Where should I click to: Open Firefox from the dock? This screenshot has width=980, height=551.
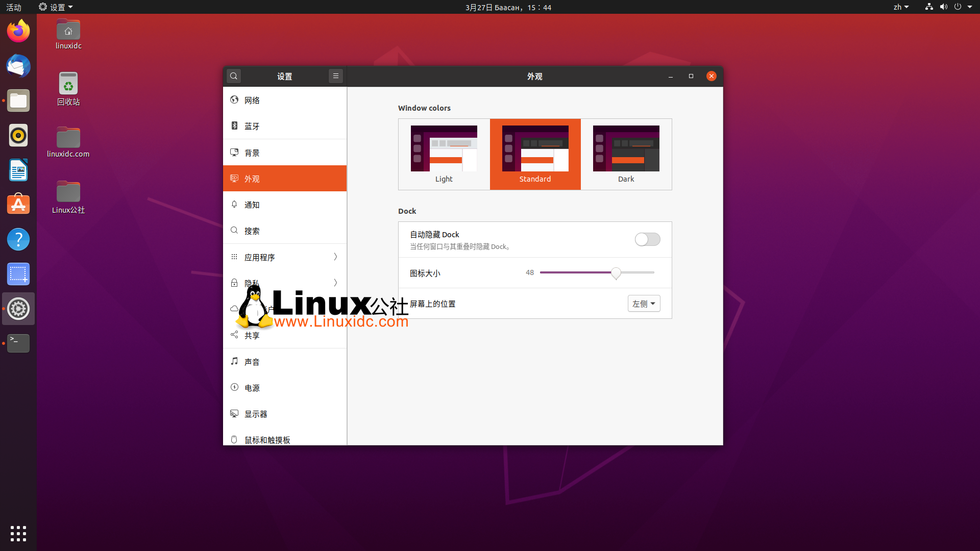18,31
